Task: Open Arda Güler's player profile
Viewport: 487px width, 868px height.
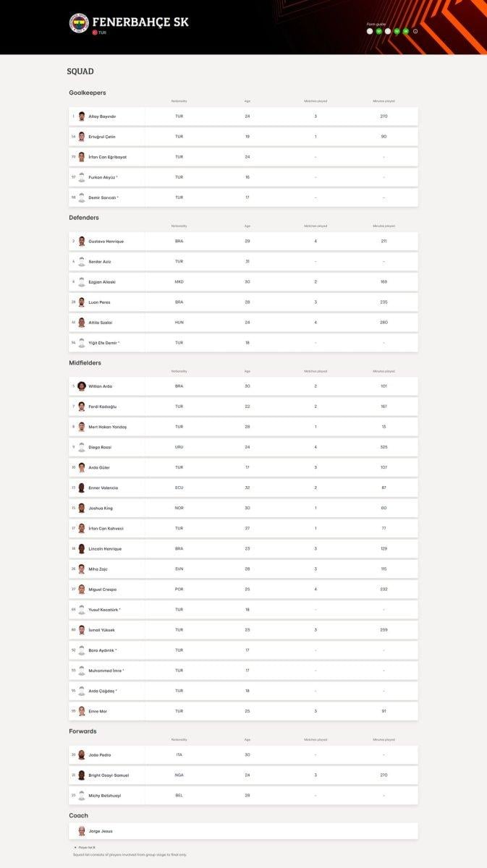Action: pos(99,467)
